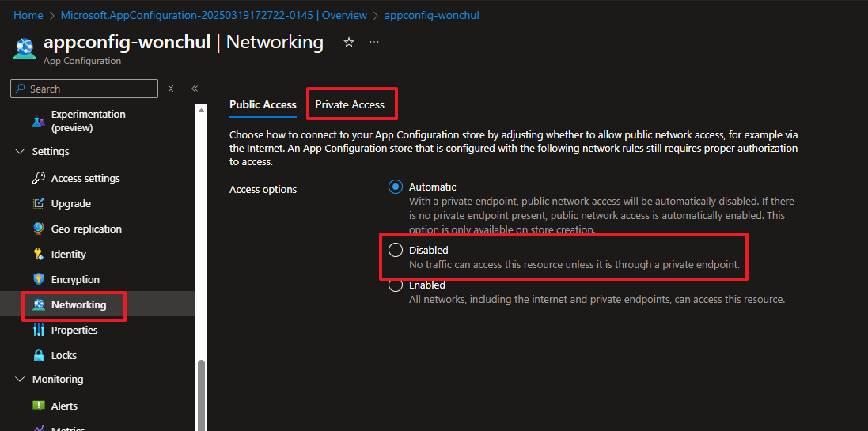Open the Properties menu item
The height and width of the screenshot is (431, 868).
coord(74,331)
